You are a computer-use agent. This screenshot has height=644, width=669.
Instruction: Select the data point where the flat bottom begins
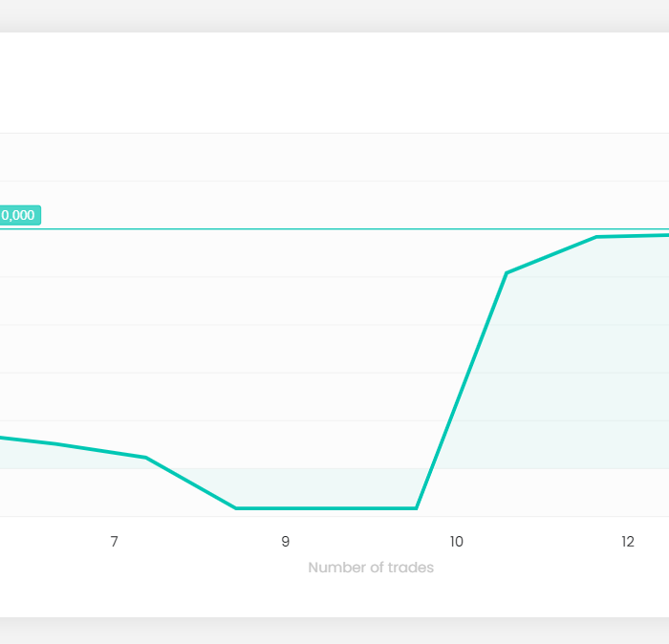click(x=236, y=508)
